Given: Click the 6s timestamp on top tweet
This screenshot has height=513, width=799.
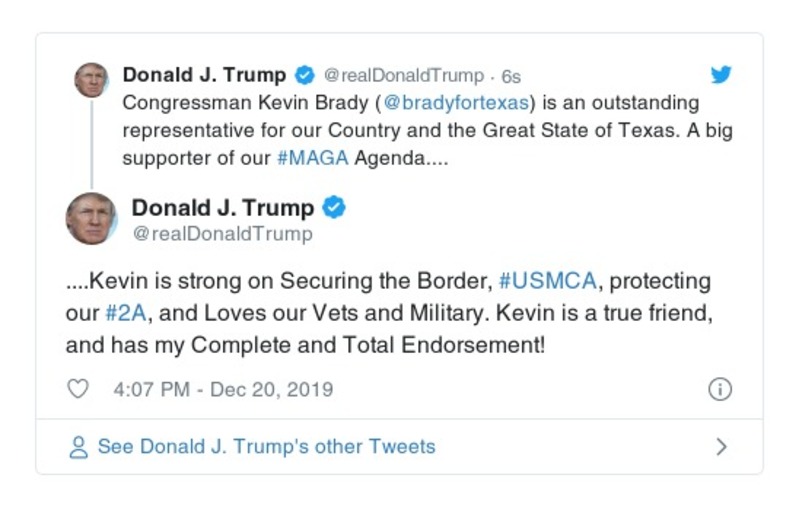Looking at the screenshot, I should pos(511,76).
